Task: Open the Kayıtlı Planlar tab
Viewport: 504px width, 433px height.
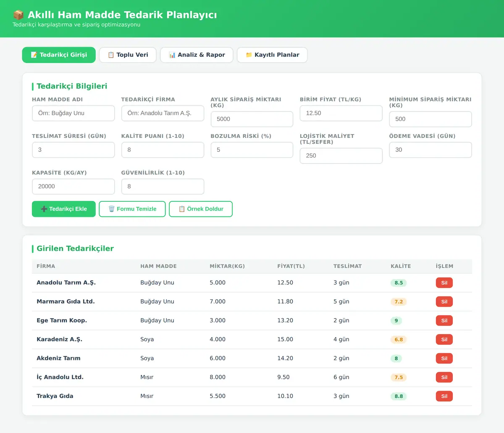Action: point(272,55)
